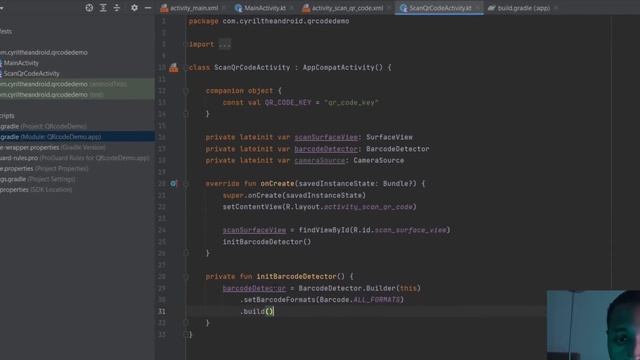The image size is (640, 360).
Task: Click scan_surface_view id reference
Action: 410,230
